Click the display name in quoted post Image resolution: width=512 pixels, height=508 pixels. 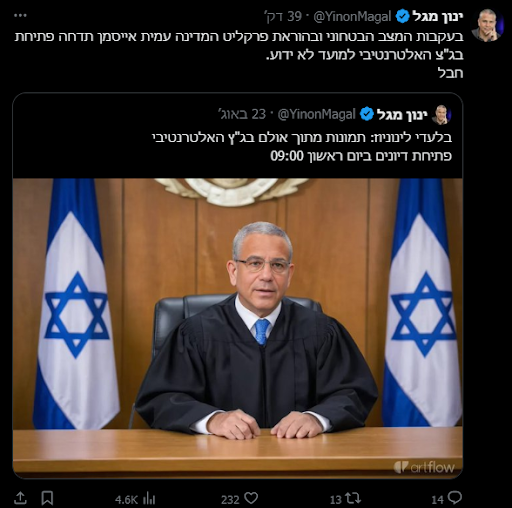tap(402, 114)
